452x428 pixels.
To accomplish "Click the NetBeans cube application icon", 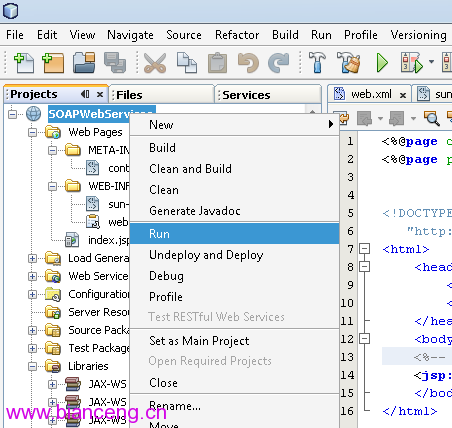I will pyautogui.click(x=10, y=11).
